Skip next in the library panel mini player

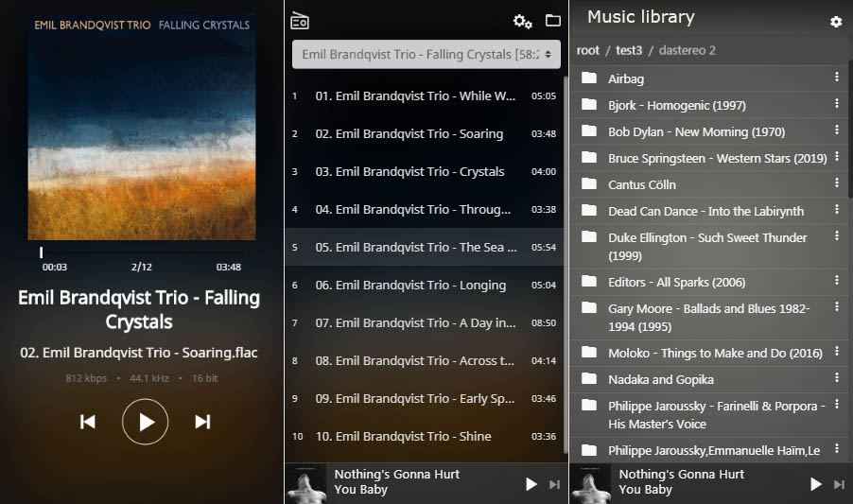click(x=839, y=484)
